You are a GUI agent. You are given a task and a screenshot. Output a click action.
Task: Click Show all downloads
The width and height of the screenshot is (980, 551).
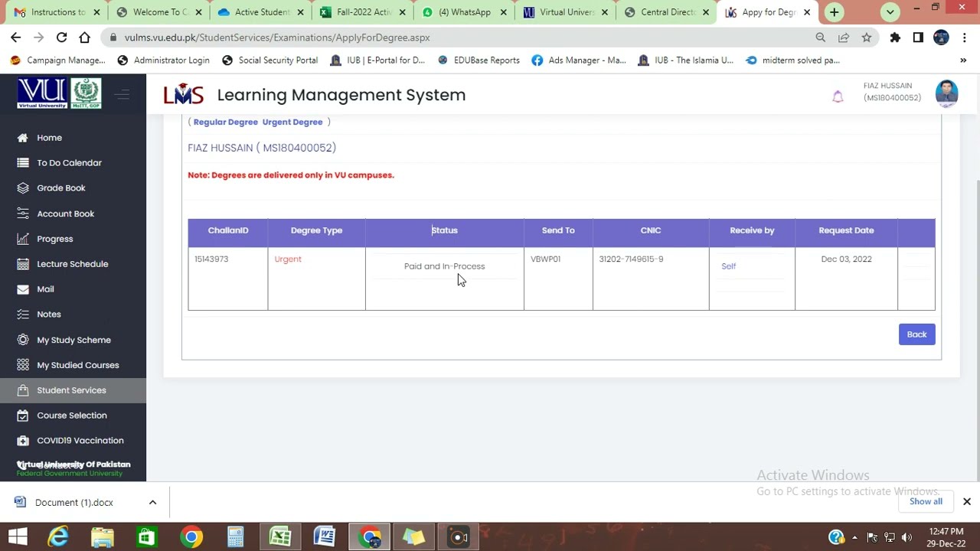[926, 502]
